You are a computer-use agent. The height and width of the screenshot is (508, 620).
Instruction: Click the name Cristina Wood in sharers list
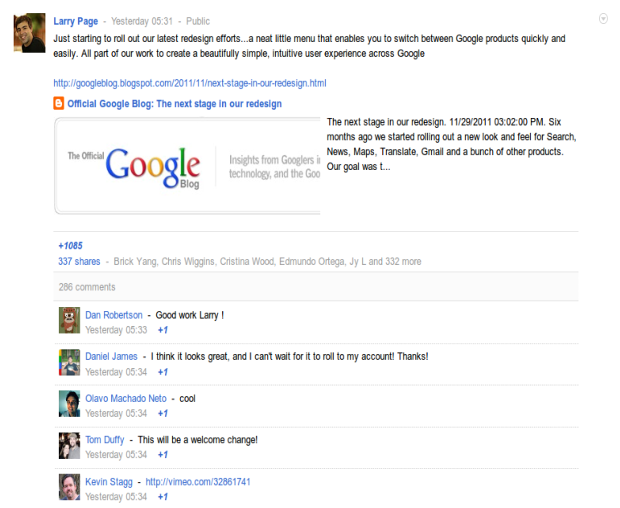coord(247,262)
